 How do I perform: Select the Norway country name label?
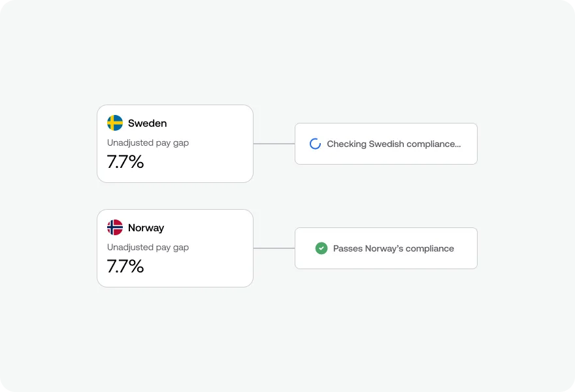tap(146, 228)
